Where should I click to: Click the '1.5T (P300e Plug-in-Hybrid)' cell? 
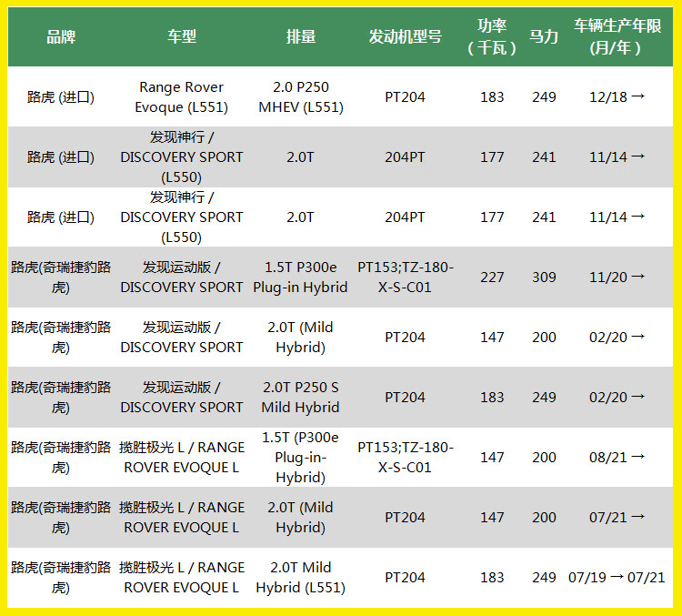coord(301,458)
